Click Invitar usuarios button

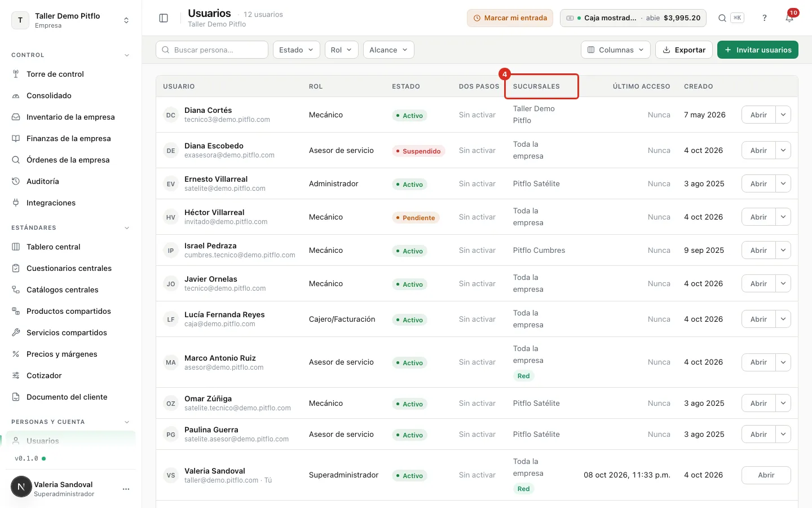(757, 50)
